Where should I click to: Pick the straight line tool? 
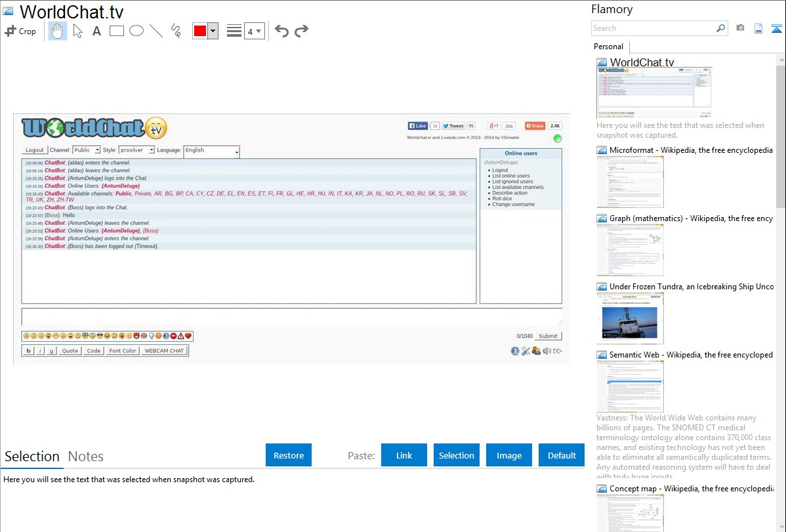(x=156, y=31)
